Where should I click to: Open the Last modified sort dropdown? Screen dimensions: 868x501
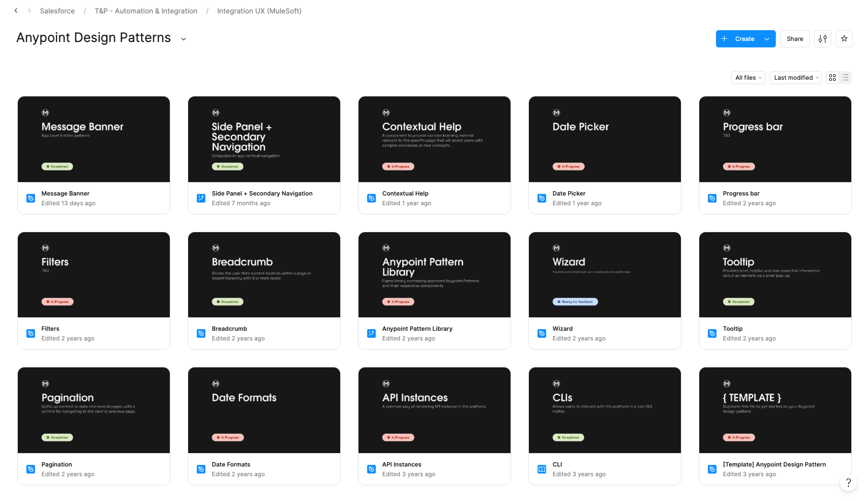coord(796,78)
